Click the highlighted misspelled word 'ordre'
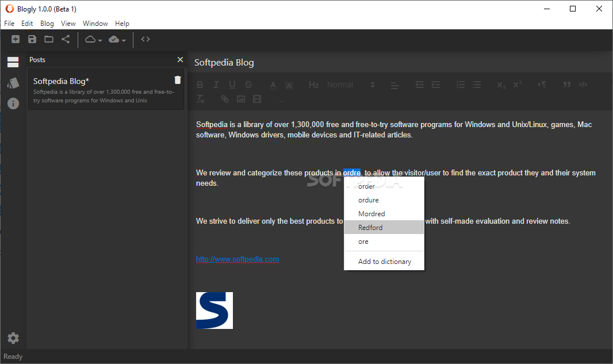Viewport: 613px width, 364px height. pos(351,173)
